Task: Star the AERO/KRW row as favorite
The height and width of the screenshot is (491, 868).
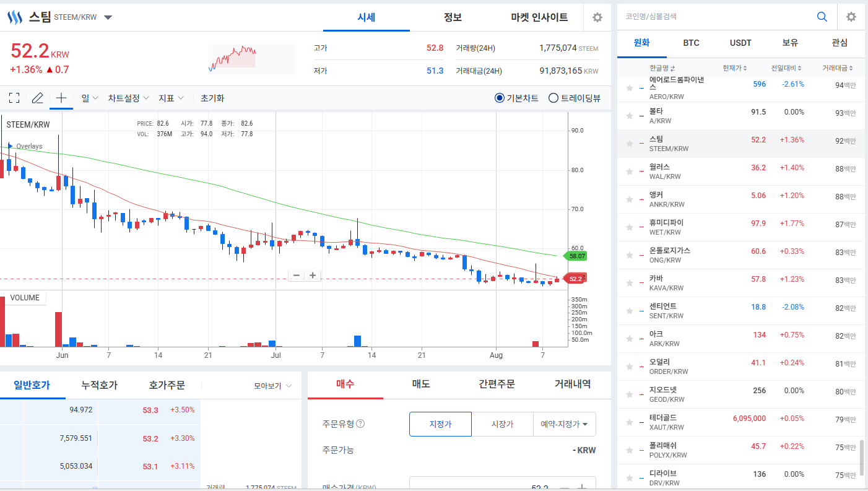Action: [630, 88]
